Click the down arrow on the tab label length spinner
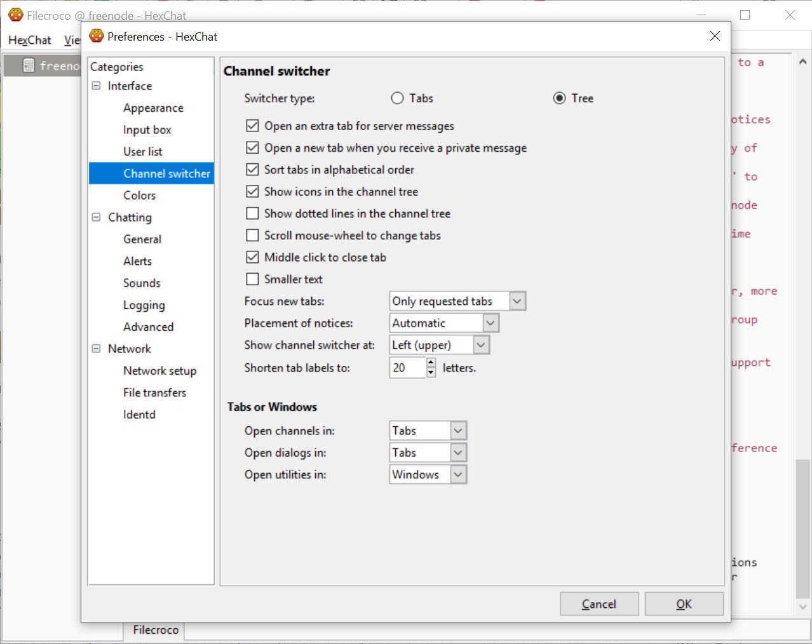The width and height of the screenshot is (812, 644). click(431, 373)
